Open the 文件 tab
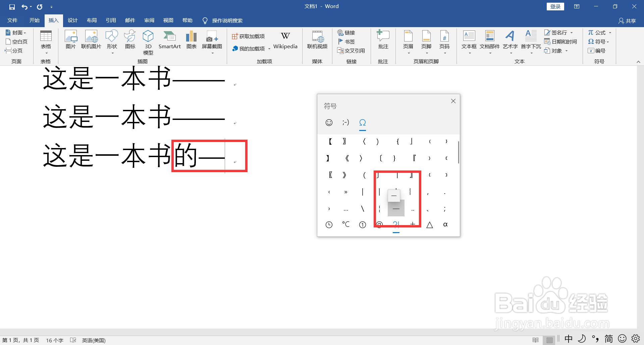Image resolution: width=644 pixels, height=345 pixels. [x=12, y=20]
